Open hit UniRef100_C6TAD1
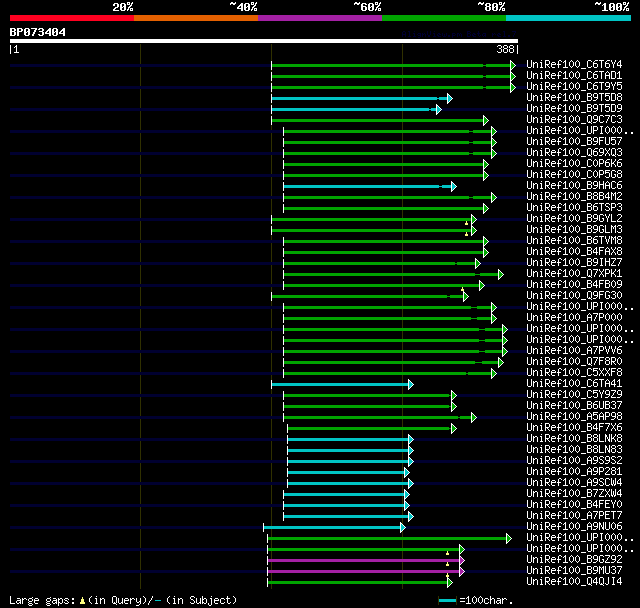640x608 pixels. point(574,75)
